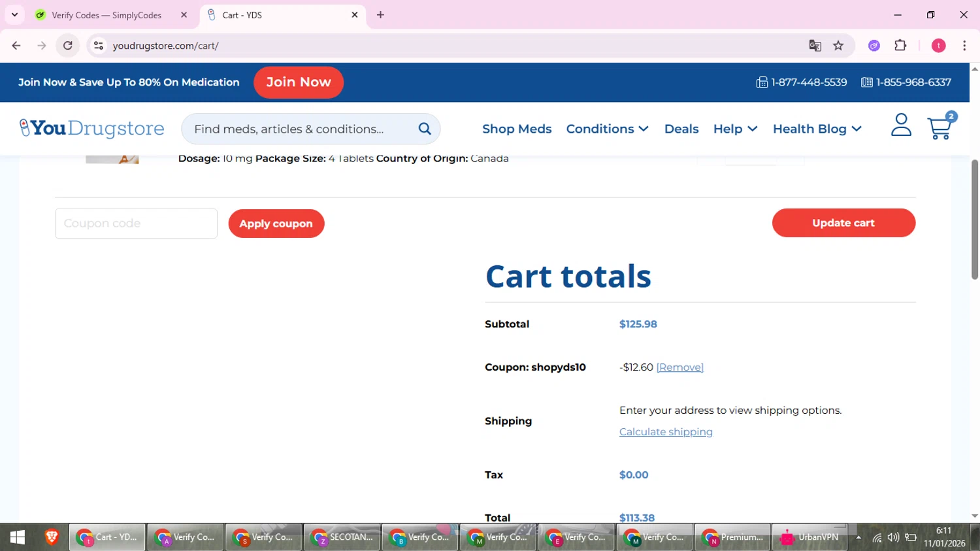Open a new browser tab
The height and width of the screenshot is (551, 980).
[x=380, y=14]
